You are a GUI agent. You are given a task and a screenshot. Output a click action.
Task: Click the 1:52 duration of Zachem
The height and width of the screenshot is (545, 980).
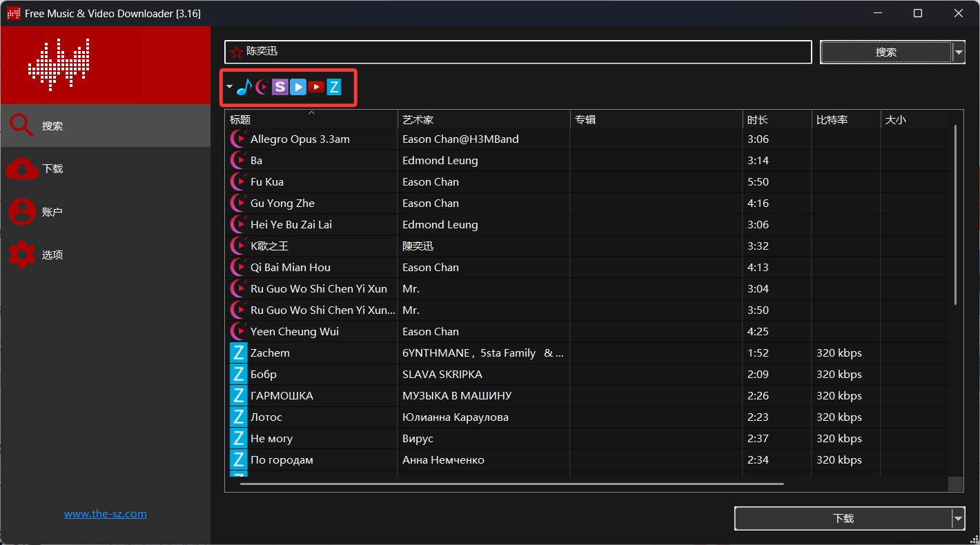[x=758, y=353]
